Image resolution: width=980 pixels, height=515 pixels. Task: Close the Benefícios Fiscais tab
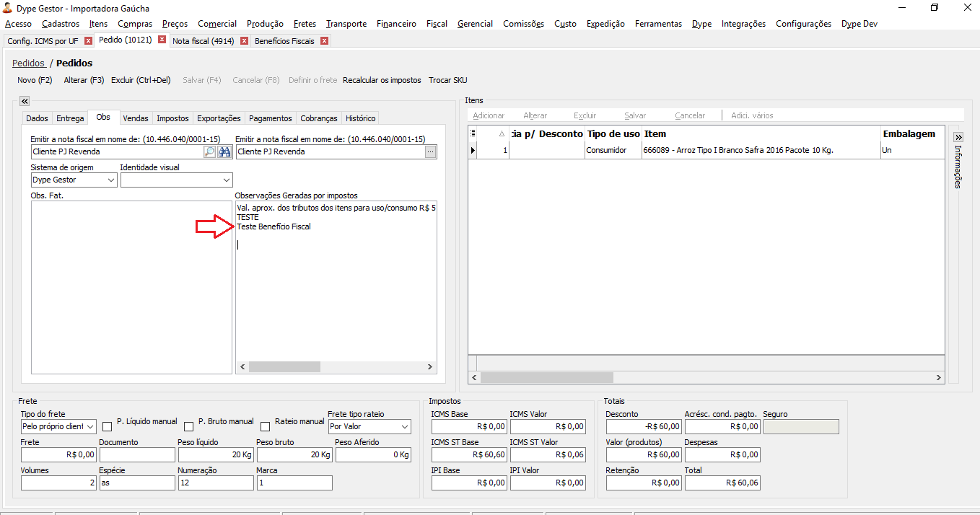(x=324, y=41)
